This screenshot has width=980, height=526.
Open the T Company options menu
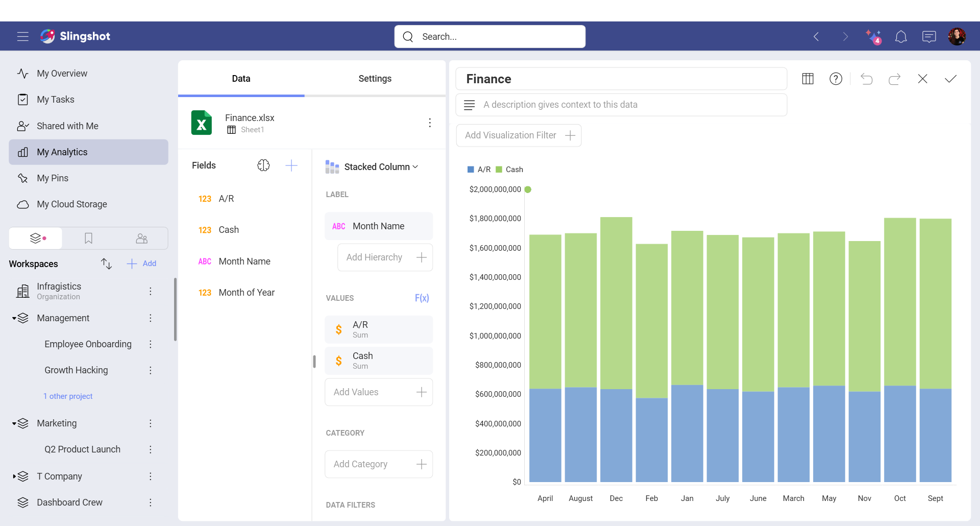pyautogui.click(x=151, y=476)
